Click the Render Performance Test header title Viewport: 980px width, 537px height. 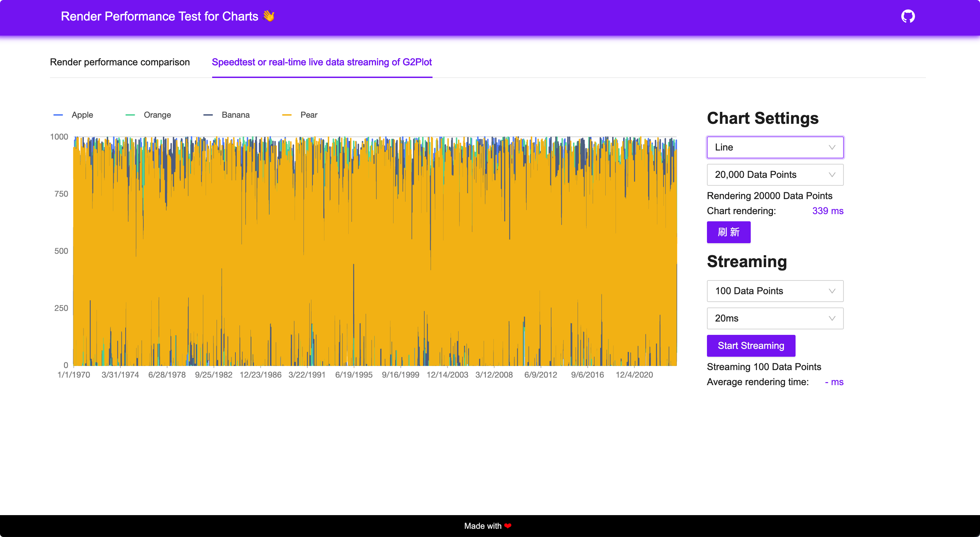[x=159, y=16]
